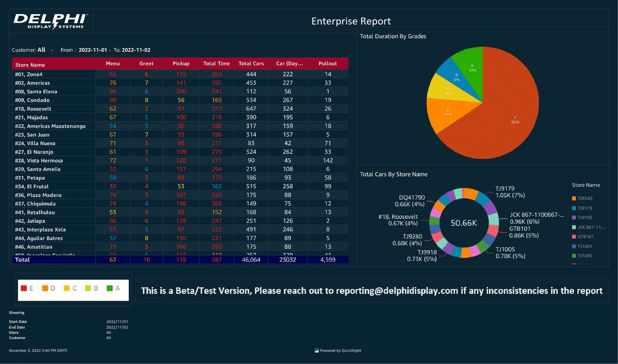Image resolution: width=618 pixels, height=364 pixels.
Task: Select the #21, Majadas store name
Action: pyautogui.click(x=31, y=117)
